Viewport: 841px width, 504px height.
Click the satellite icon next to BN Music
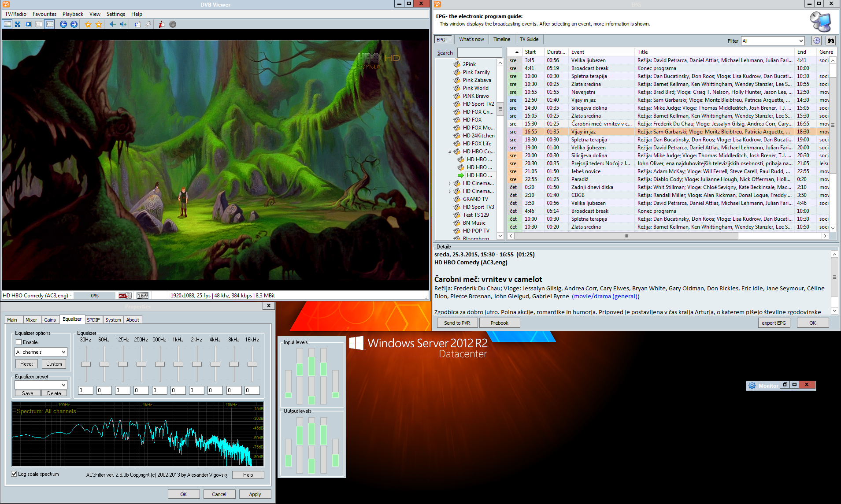[457, 223]
